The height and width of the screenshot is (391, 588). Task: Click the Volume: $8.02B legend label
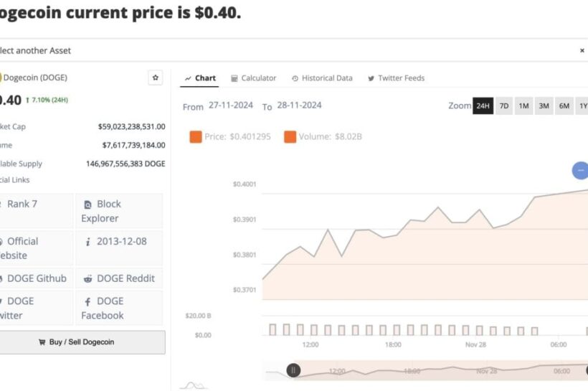[331, 136]
